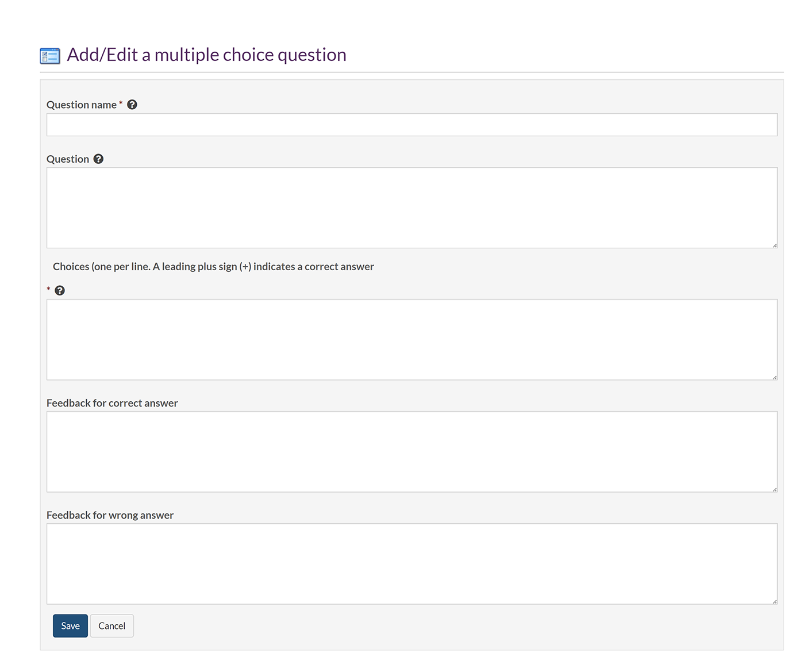Click the "Question name" label
Viewport: 811px width, 672px height.
point(81,105)
